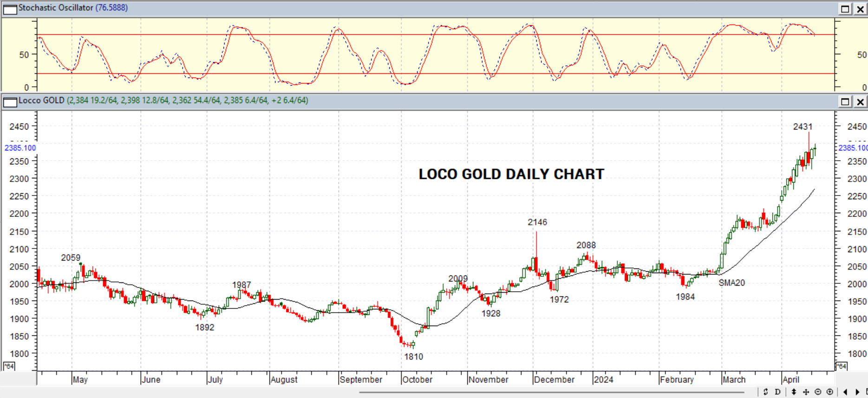This screenshot has height=398, width=868.
Task: Click the 2088 price label
Action: (586, 245)
